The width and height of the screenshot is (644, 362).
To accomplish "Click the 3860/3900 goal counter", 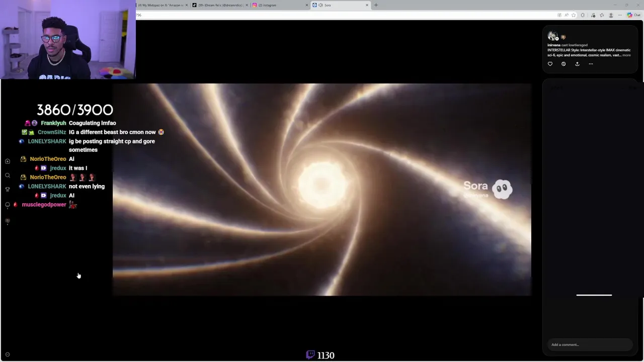I will (75, 110).
